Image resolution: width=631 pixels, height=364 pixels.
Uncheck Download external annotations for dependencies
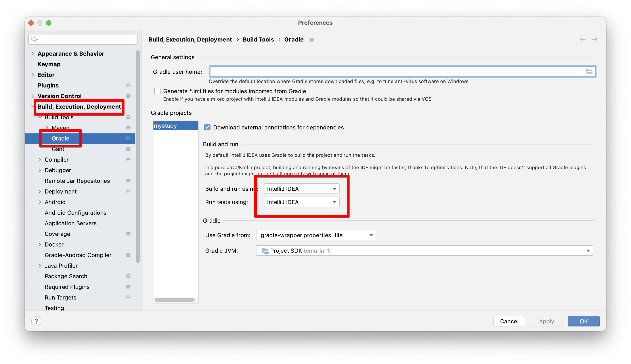[x=207, y=127]
